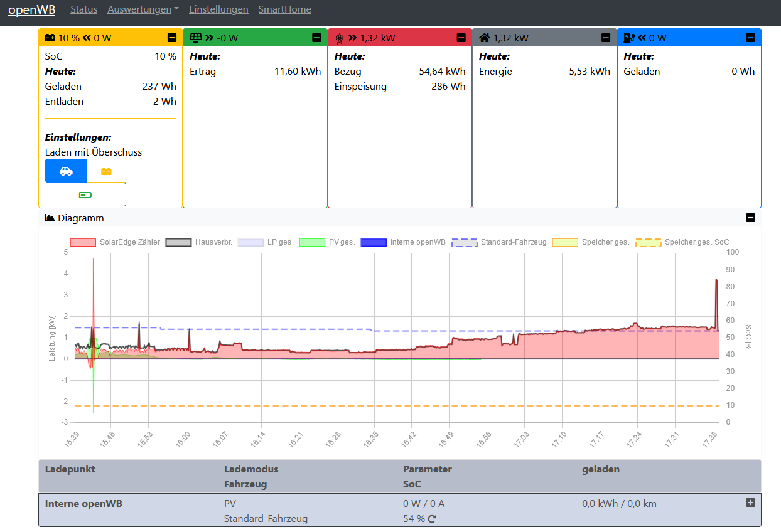This screenshot has width=781, height=532.
Task: Click the double-arrow icon in the charge point header
Action: coord(642,38)
